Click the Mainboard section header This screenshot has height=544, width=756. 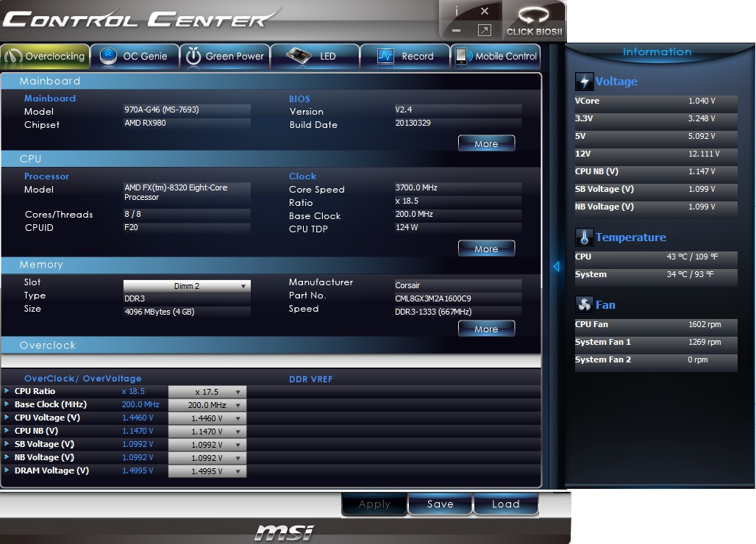271,81
